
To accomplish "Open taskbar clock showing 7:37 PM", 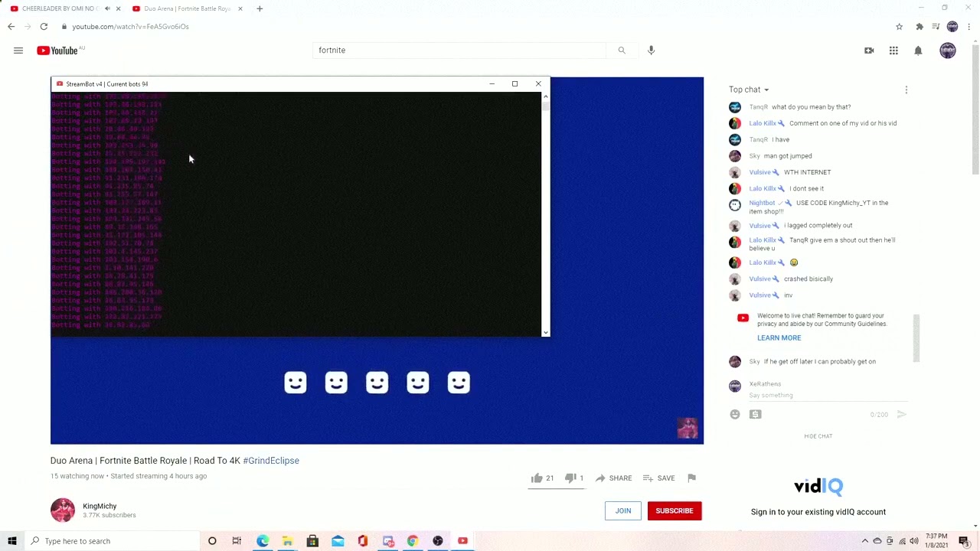I will pos(936,541).
